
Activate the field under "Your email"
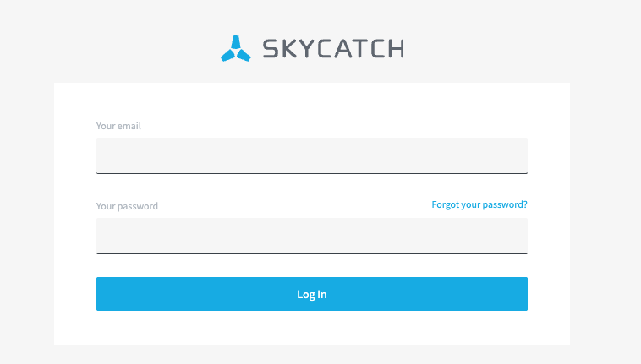tap(311, 155)
